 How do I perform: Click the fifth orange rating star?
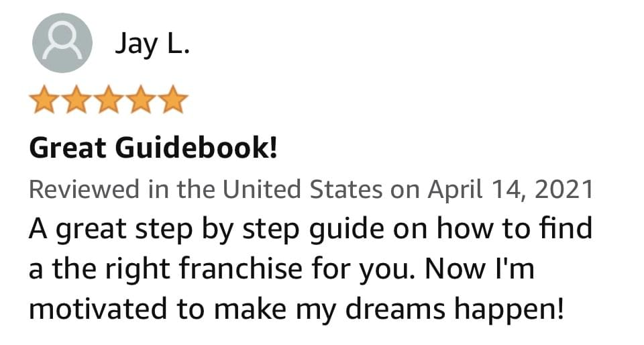[x=173, y=99]
